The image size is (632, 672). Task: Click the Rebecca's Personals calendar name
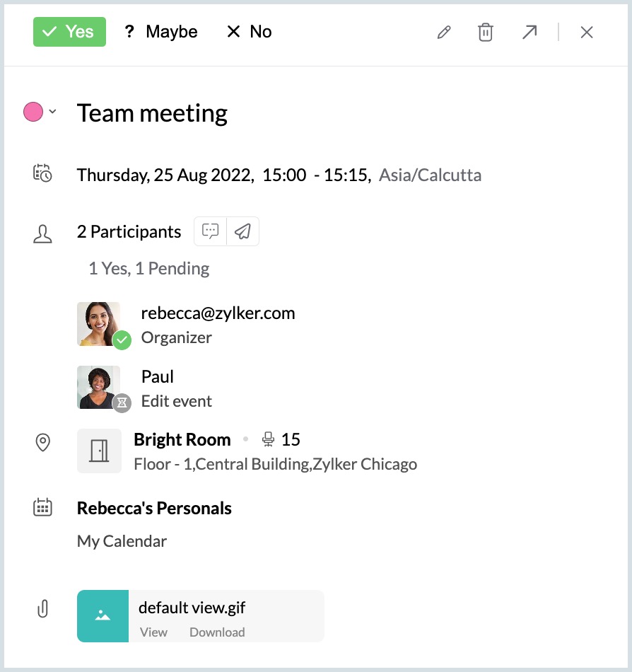click(x=154, y=508)
